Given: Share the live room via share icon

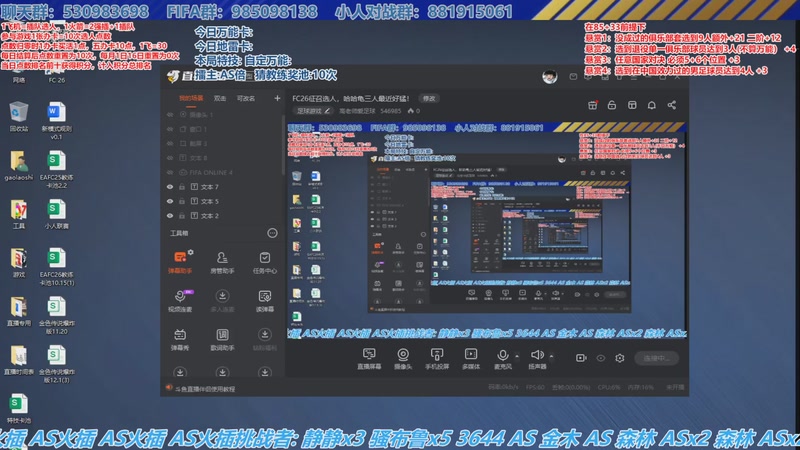Looking at the screenshot, I should click(671, 105).
